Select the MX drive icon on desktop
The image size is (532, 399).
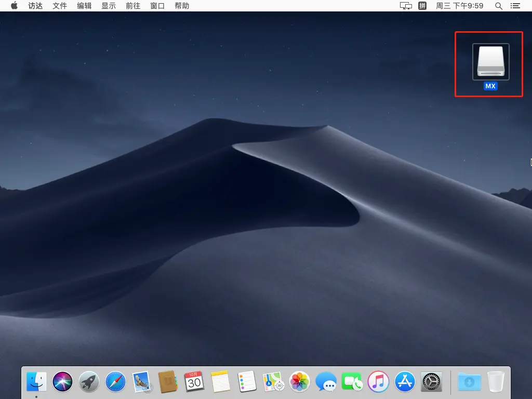click(490, 61)
